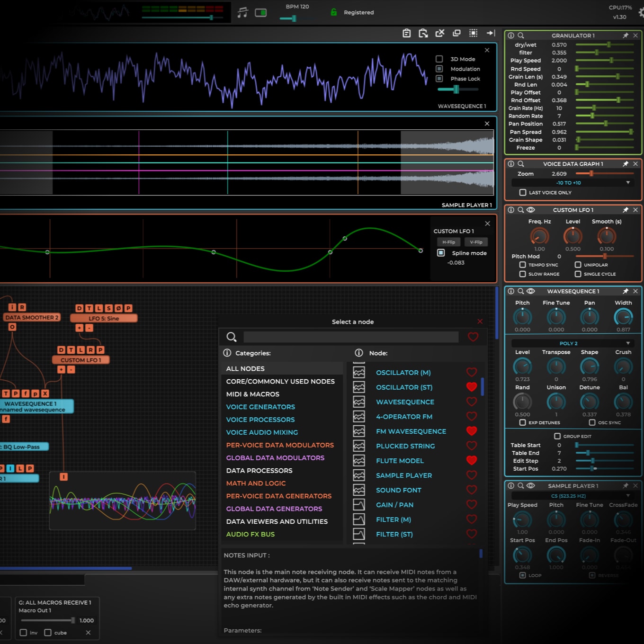This screenshot has height=644, width=644.
Task: Click the arrow-to-bar collapse toolbar icon
Action: click(491, 33)
